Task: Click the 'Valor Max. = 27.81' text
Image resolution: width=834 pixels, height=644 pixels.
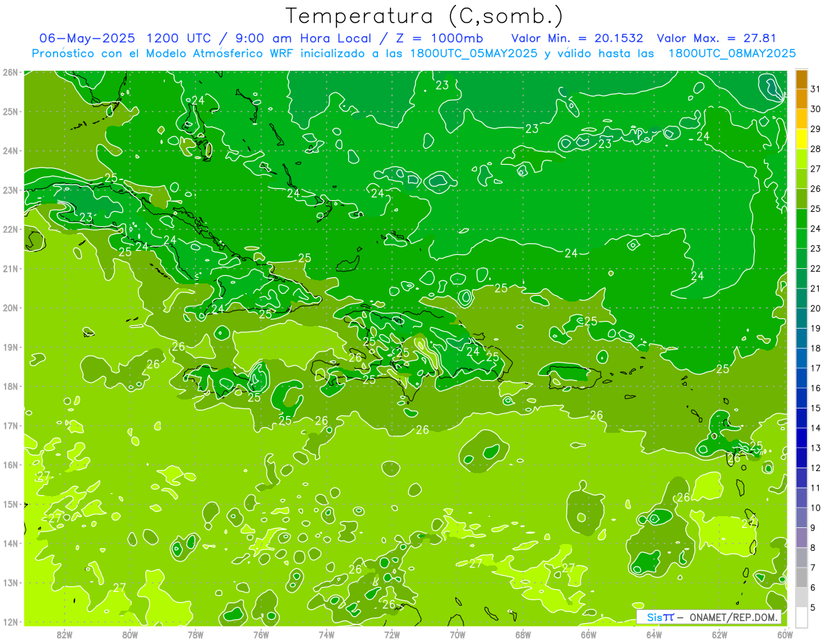Action: (x=717, y=38)
